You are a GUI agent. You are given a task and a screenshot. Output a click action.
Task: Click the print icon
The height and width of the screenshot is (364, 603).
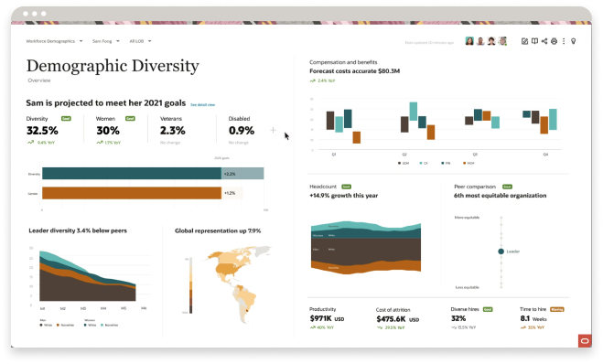click(x=554, y=41)
